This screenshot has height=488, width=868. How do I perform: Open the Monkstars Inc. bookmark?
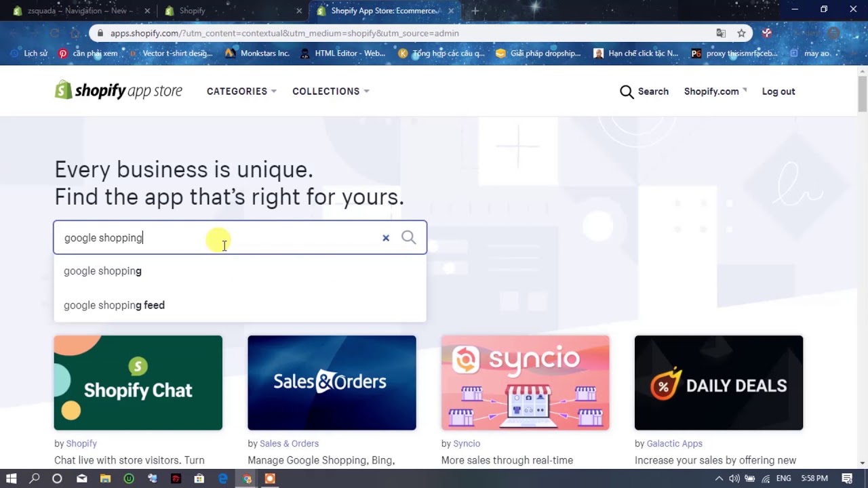257,53
